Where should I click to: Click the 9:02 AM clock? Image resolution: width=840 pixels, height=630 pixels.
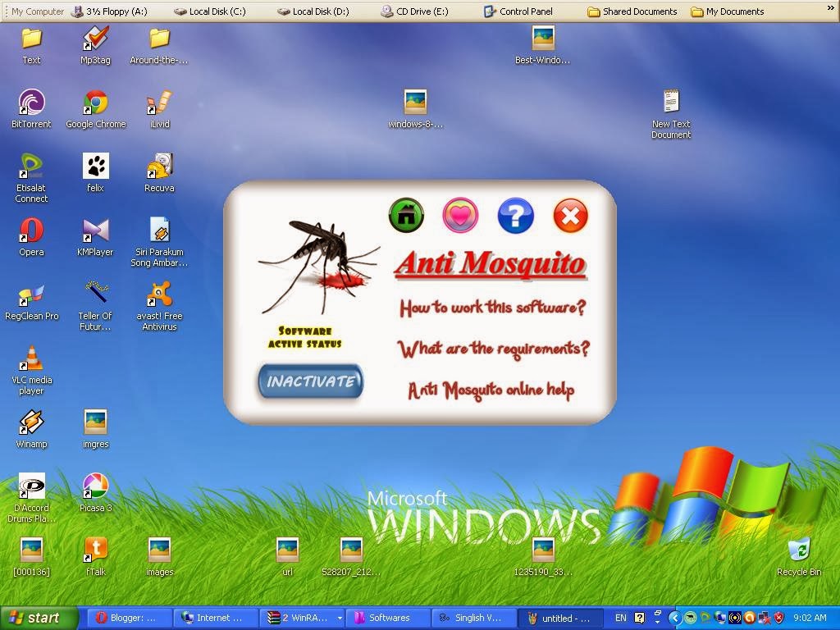click(x=810, y=618)
